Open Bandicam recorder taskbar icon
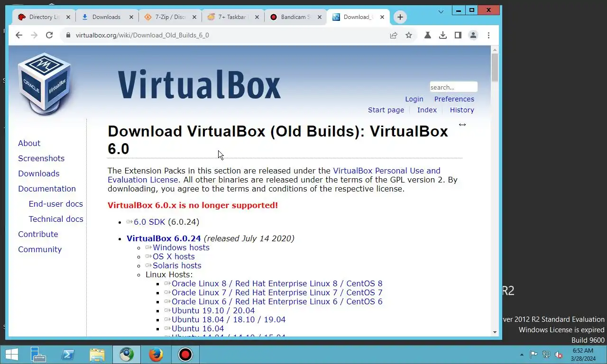The image size is (607, 364). [185, 355]
